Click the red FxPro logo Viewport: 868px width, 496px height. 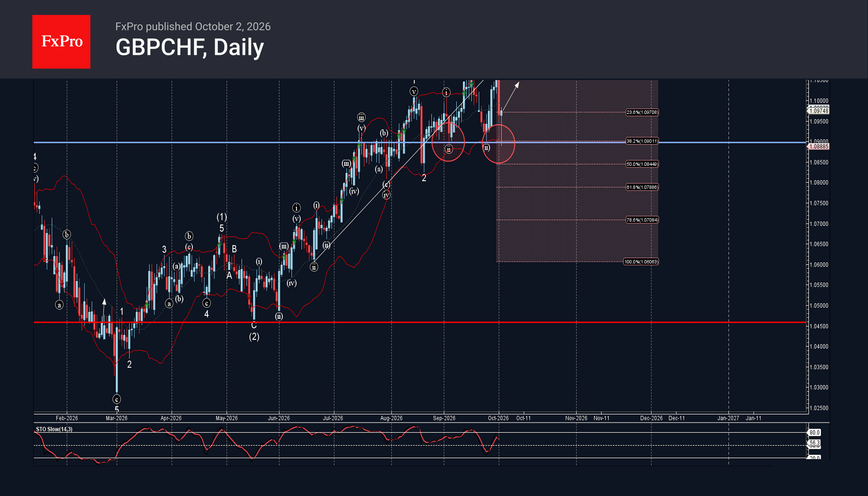(x=61, y=41)
